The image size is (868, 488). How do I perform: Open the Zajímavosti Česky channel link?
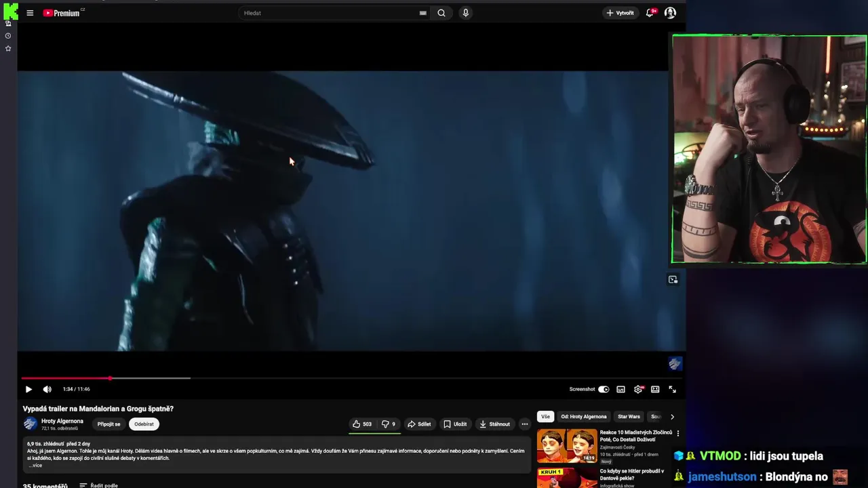pyautogui.click(x=617, y=447)
